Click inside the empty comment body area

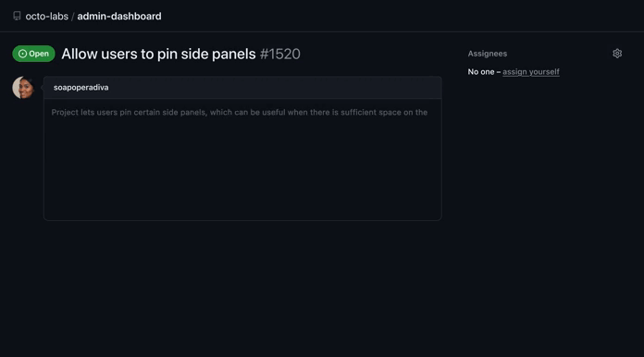242,168
